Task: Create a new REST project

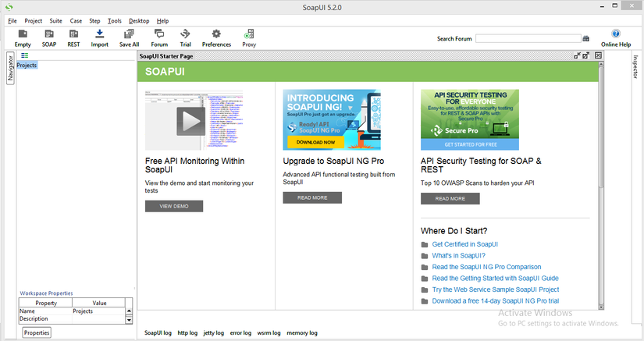Action: click(x=73, y=38)
